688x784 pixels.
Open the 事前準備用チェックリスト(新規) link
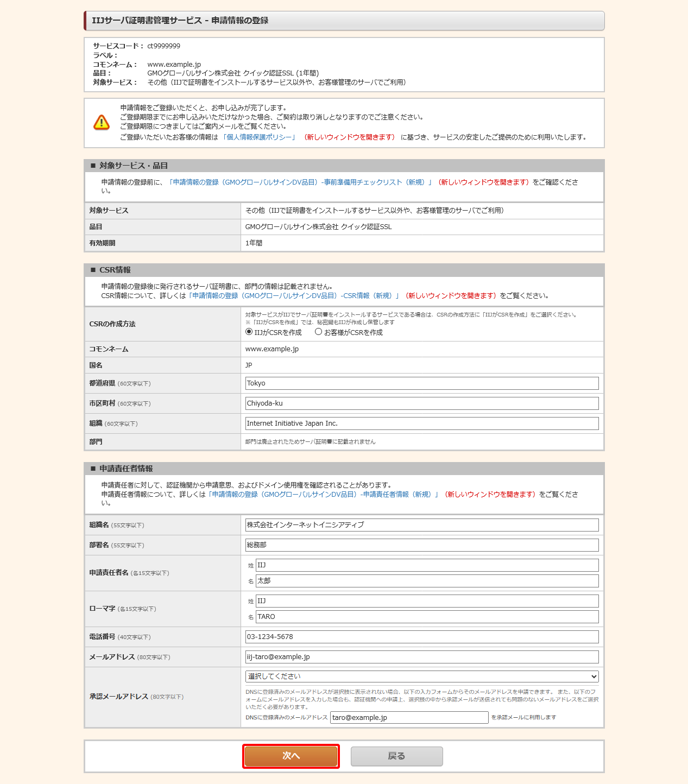tap(300, 182)
